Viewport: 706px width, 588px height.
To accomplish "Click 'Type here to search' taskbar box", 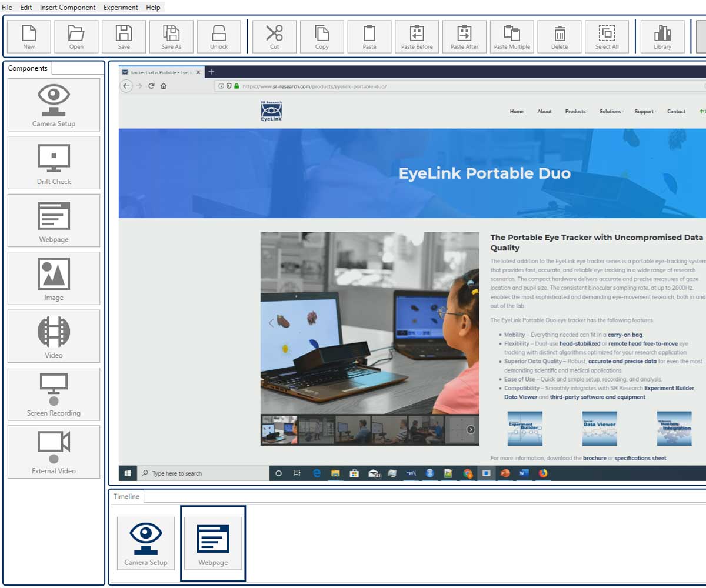I will pos(203,473).
